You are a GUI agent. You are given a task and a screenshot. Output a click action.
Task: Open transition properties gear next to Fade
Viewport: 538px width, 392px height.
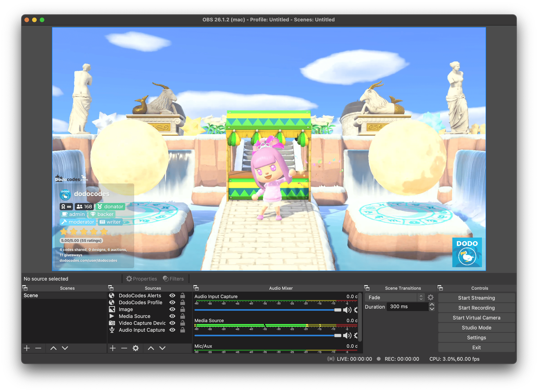(x=430, y=297)
